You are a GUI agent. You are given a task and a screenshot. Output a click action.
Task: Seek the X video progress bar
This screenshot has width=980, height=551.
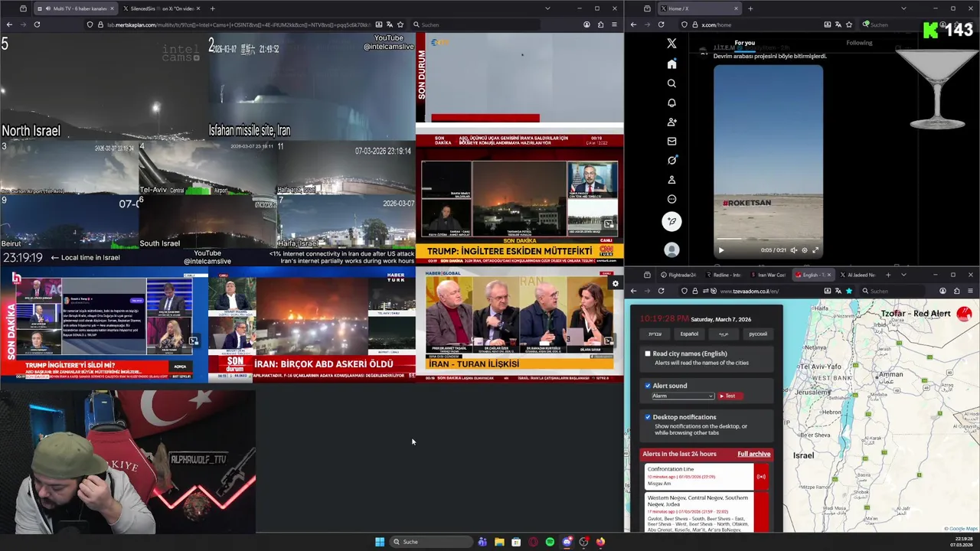[x=769, y=240]
